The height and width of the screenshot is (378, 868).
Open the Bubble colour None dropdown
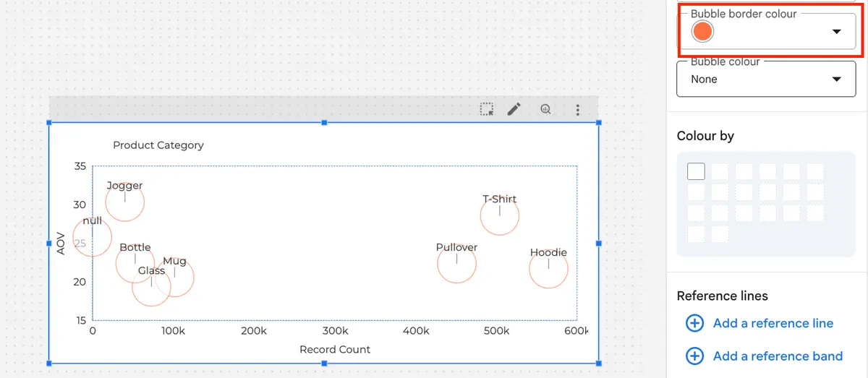(766, 79)
